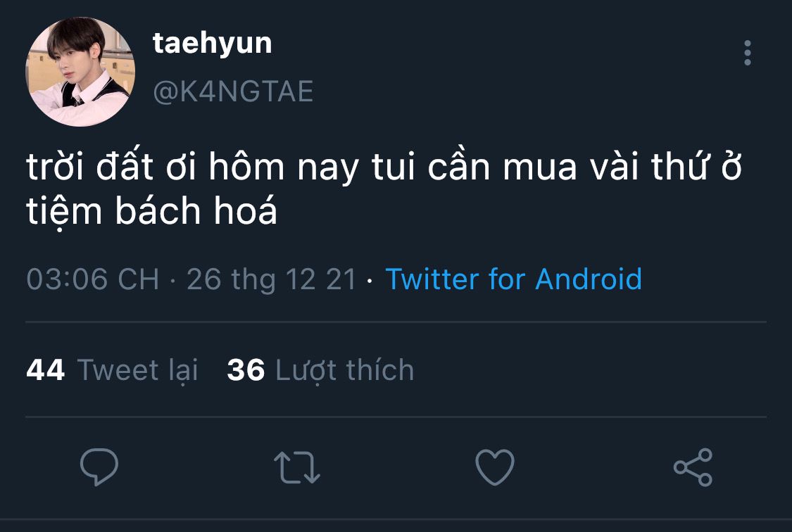
Task: Click the 03:06 CH timestamp
Action: [x=93, y=279]
